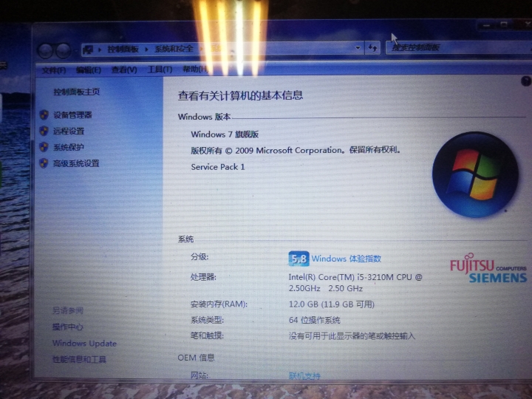The width and height of the screenshot is (532, 399).
Task: Open 系统保护 from the sidebar
Action: click(x=69, y=147)
